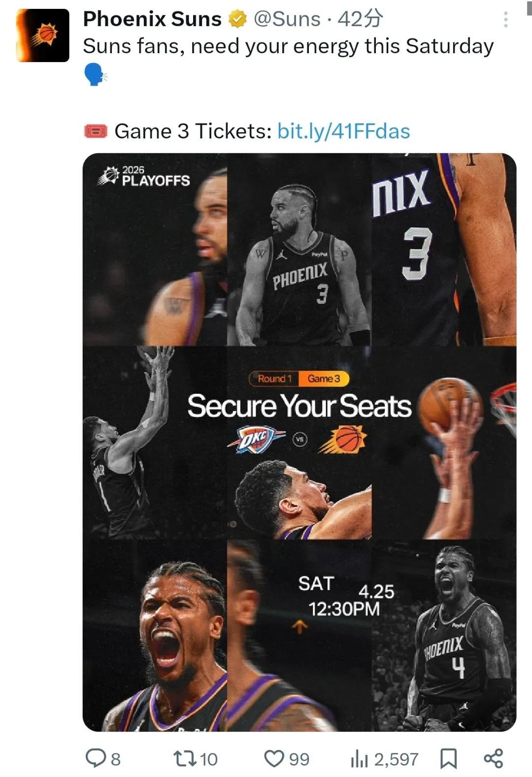Click the @Suns handle
The width and height of the screenshot is (532, 777).
tap(287, 19)
